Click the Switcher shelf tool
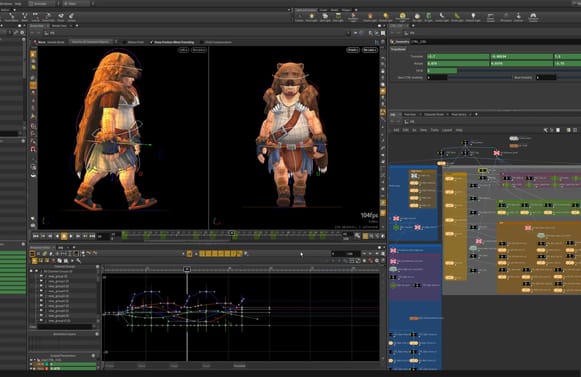This screenshot has height=377, width=581. coord(518,17)
